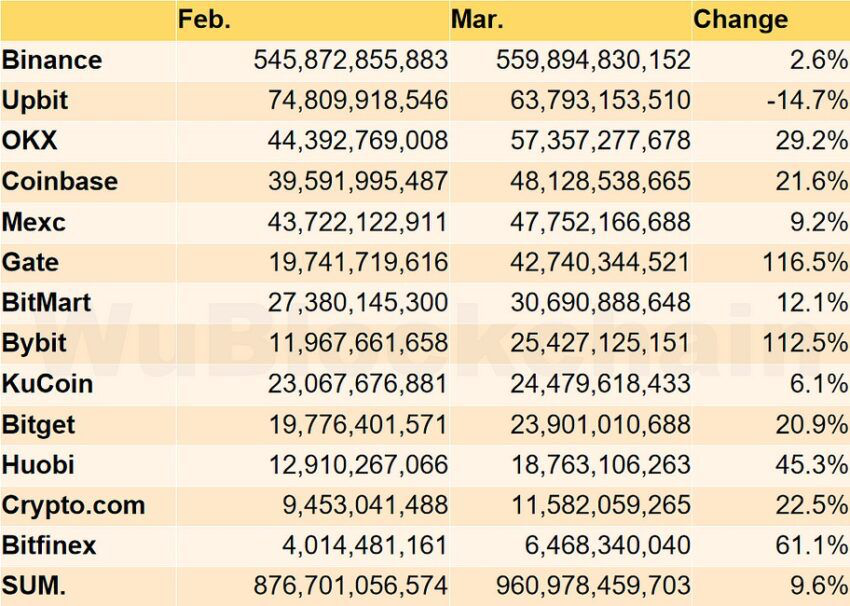Click Gate's 116.5% change value

(806, 262)
